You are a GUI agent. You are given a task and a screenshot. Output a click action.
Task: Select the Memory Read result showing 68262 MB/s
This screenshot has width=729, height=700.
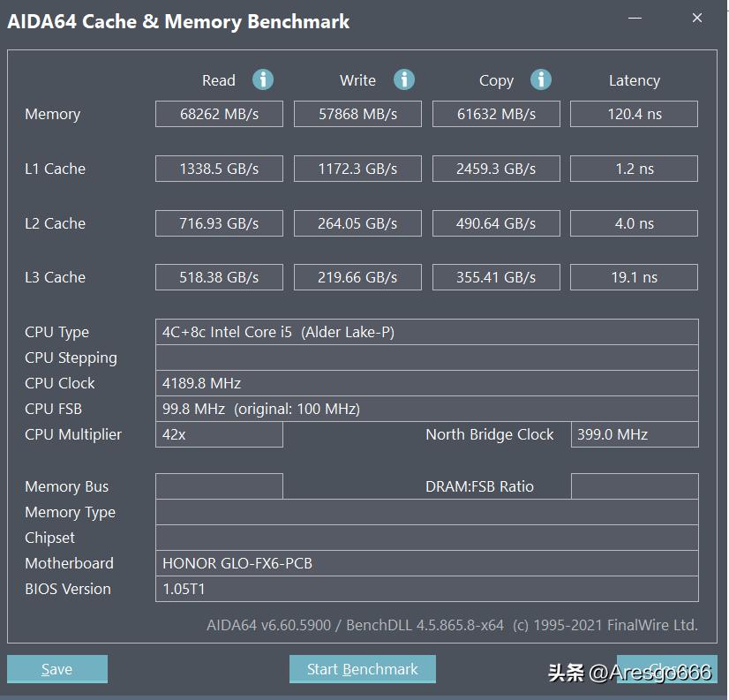pos(218,113)
